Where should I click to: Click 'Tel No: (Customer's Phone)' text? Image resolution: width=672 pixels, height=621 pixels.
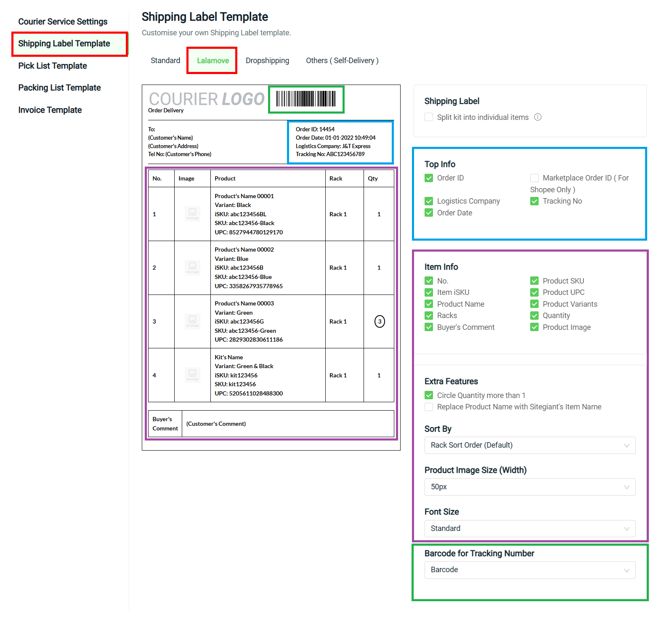(180, 154)
